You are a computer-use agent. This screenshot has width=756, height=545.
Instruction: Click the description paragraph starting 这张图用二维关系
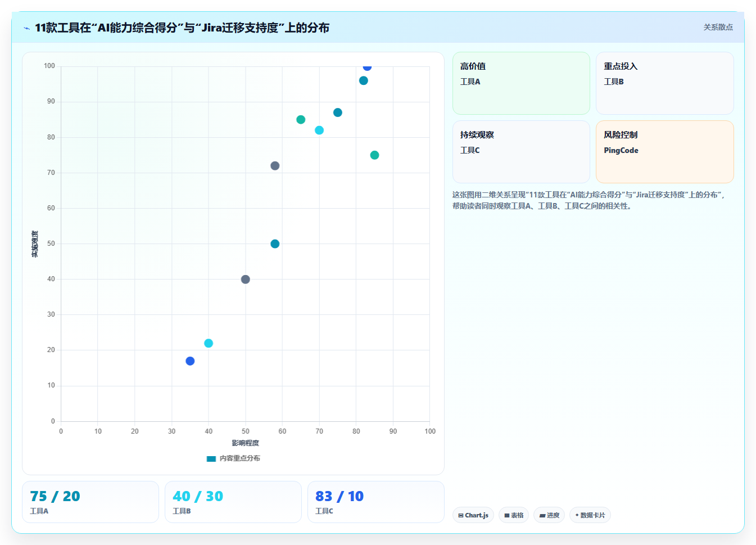click(590, 200)
